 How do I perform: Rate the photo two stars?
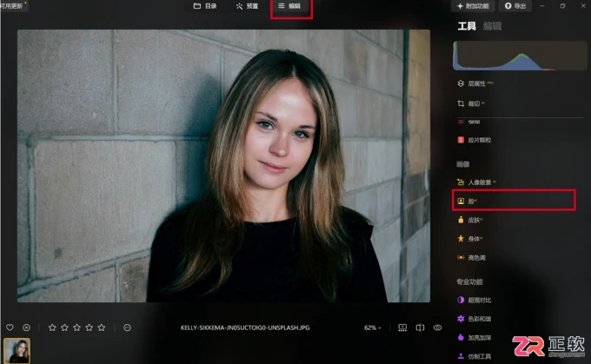tap(65, 328)
